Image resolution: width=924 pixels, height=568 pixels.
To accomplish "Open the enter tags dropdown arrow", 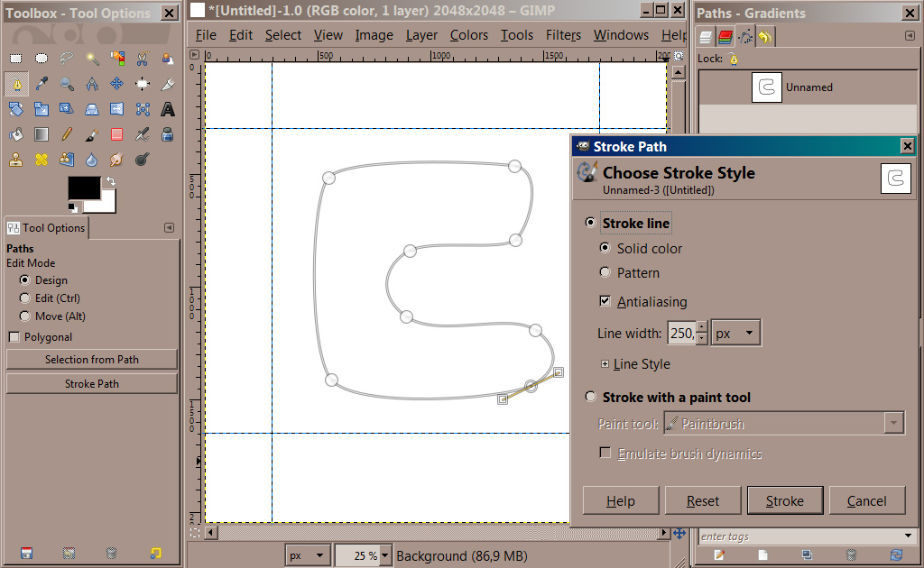I will [x=909, y=536].
